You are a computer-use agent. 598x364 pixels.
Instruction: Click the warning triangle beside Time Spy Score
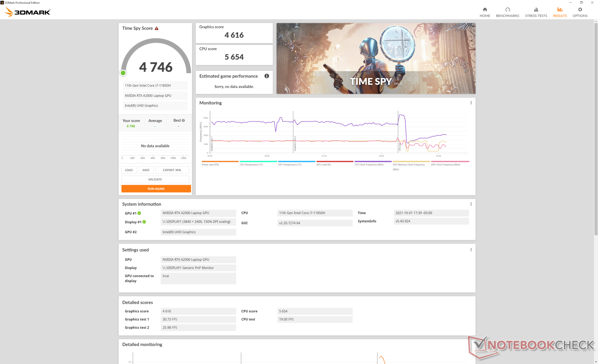click(x=157, y=28)
